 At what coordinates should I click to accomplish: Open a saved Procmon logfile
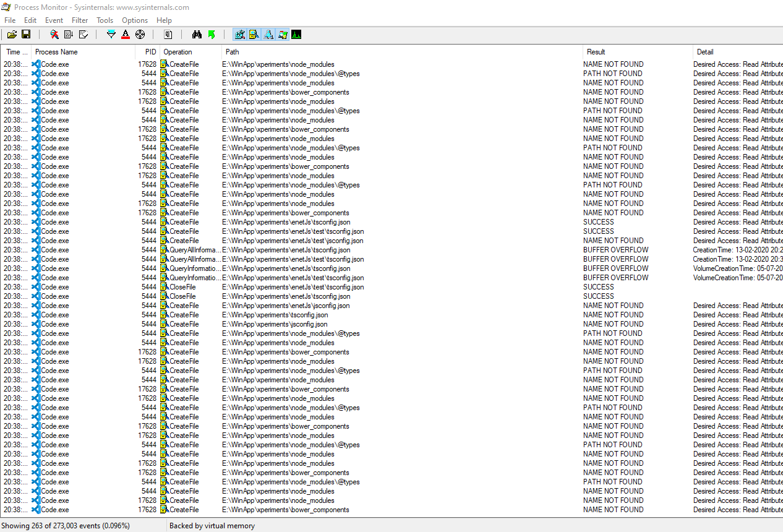coord(11,34)
